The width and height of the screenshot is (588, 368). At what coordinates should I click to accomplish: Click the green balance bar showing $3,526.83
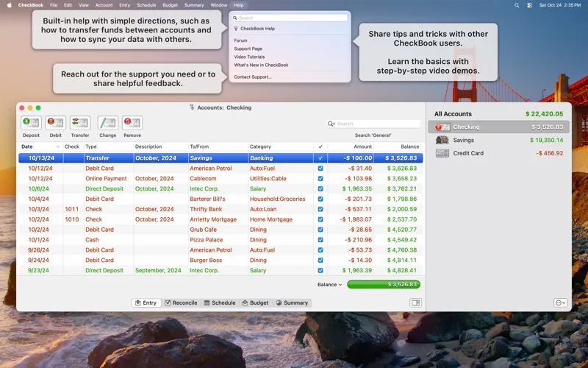coord(384,285)
